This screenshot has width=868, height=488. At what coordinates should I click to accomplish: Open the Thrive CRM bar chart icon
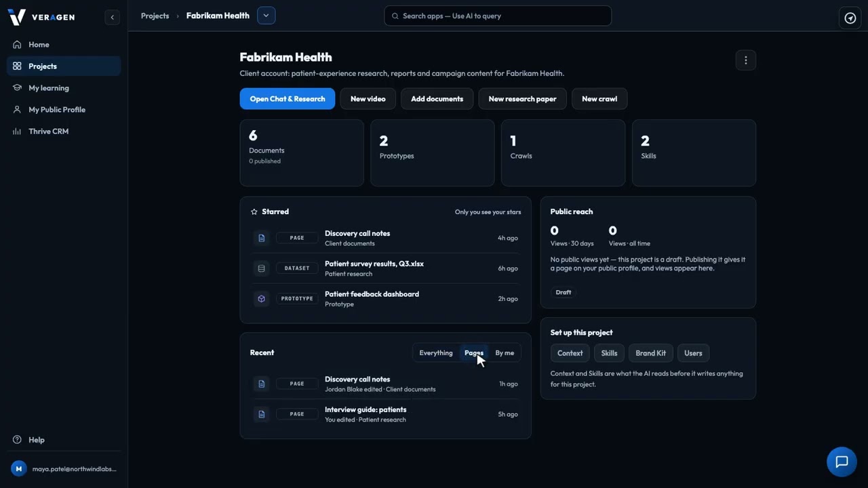tap(18, 131)
